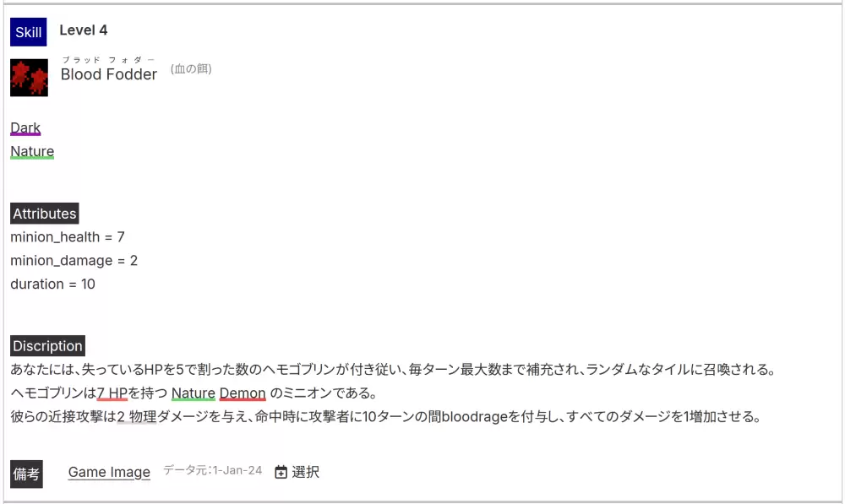Open the Nature tag link under Dark

point(32,152)
